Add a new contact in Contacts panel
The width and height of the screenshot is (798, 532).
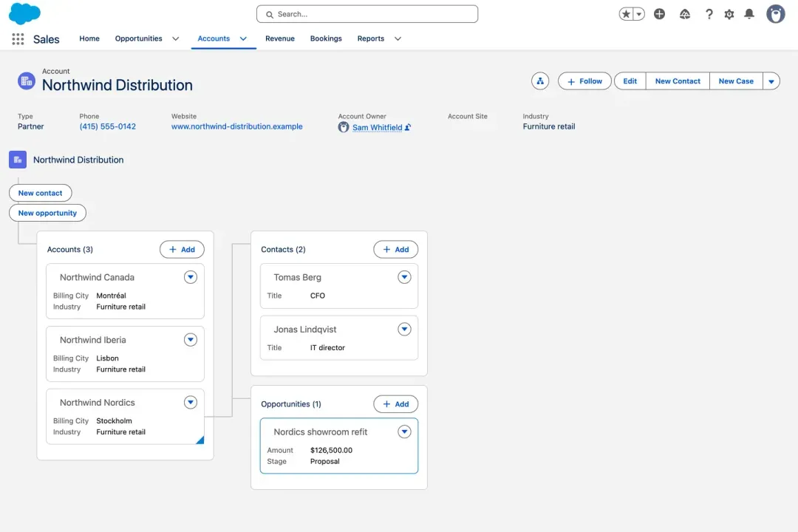[395, 250]
